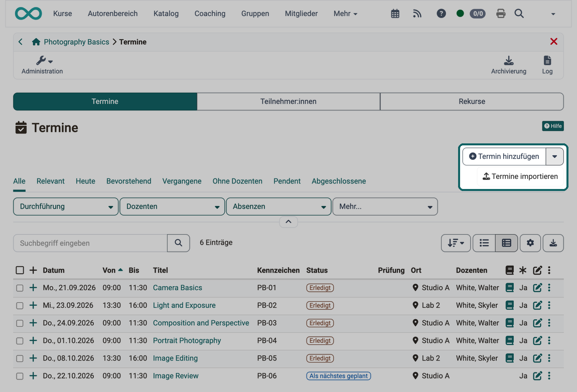
Task: Switch to the Rekurse tab
Action: [x=472, y=101]
